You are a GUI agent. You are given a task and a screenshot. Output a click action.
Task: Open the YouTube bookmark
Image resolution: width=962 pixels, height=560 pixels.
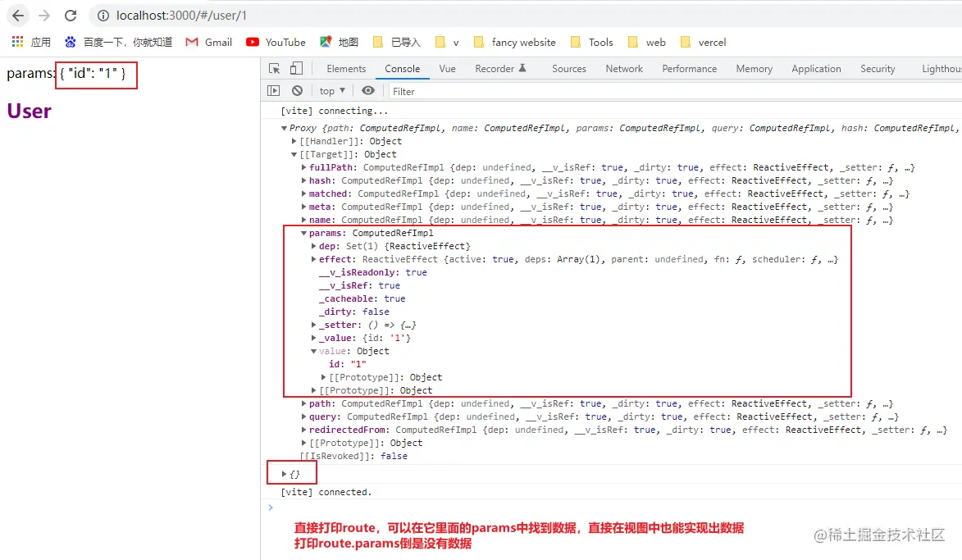[x=276, y=42]
